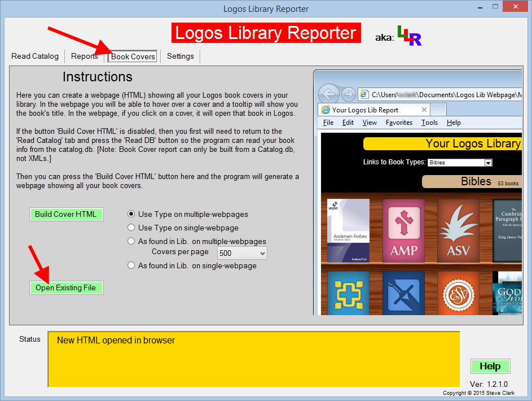Image resolution: width=532 pixels, height=401 pixels.
Task: Maximize the Logos Library Reporter window
Action: 495,6
